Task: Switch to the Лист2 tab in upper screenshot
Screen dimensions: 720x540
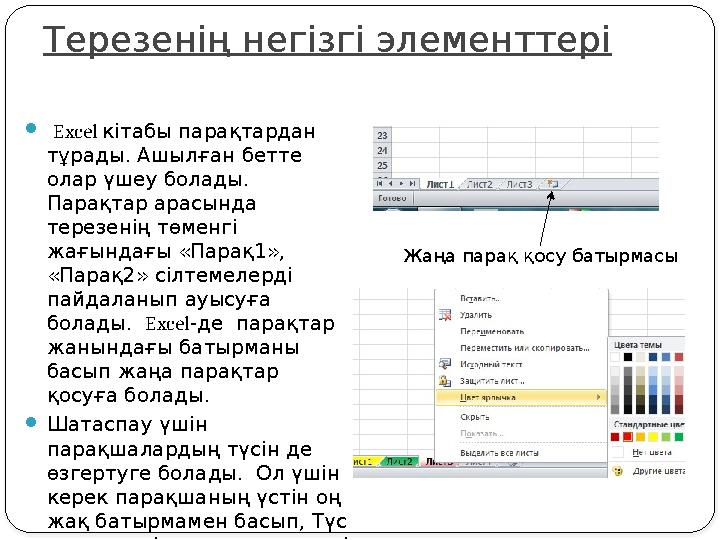Action: point(479,184)
